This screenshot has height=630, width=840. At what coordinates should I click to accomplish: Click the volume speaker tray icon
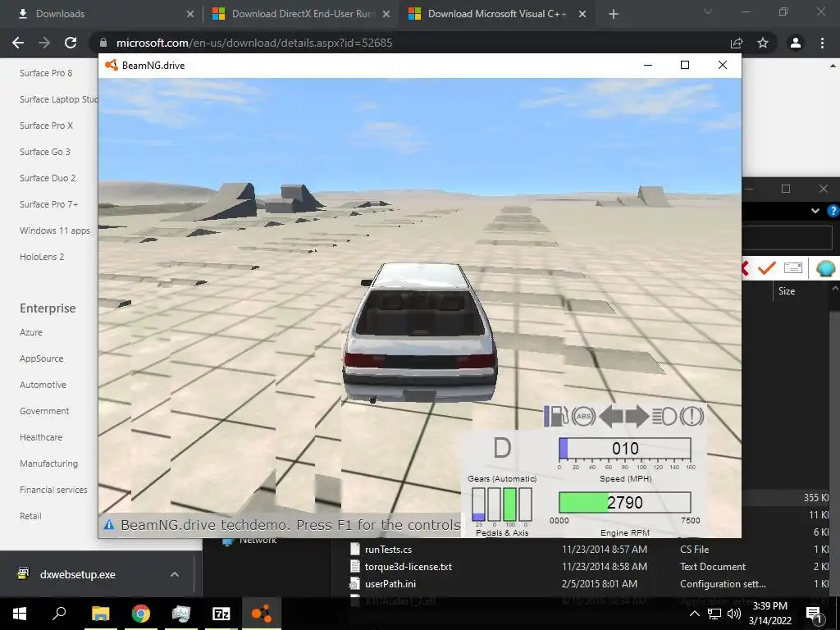(x=734, y=614)
